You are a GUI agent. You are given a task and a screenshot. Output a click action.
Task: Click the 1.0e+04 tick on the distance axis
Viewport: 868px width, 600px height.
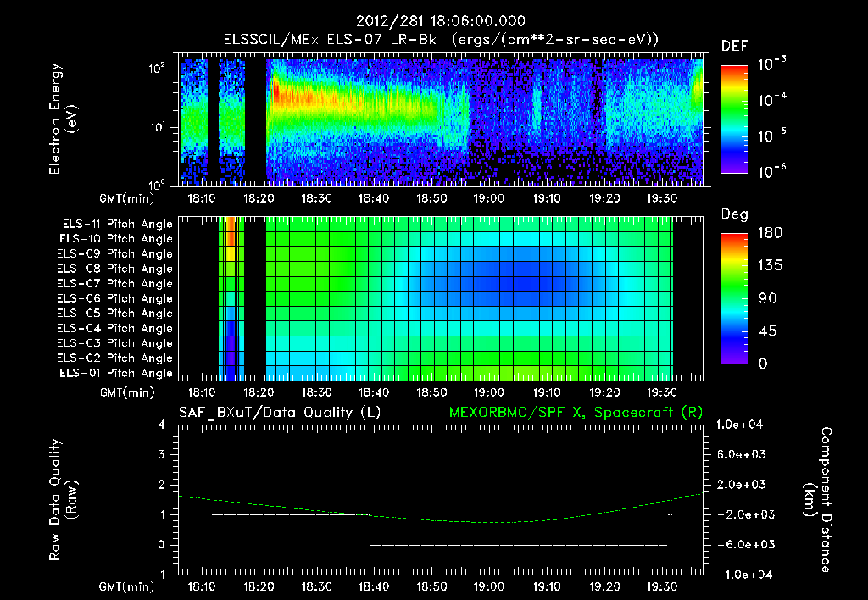pos(739,425)
